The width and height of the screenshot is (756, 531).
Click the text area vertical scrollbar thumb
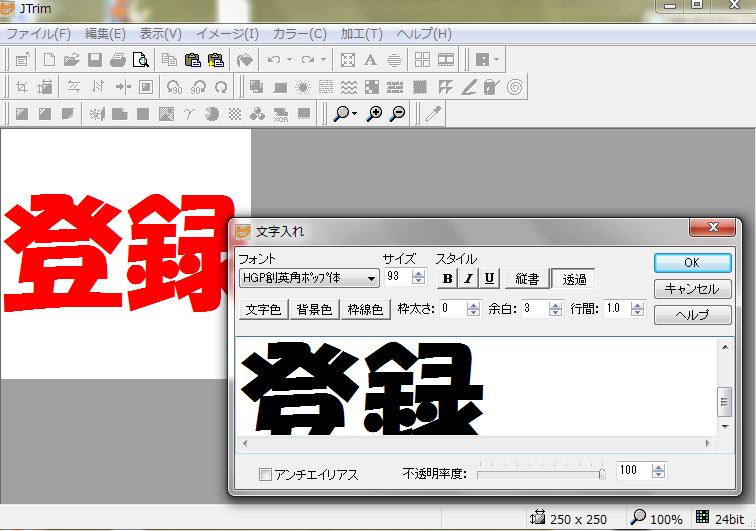tap(725, 401)
